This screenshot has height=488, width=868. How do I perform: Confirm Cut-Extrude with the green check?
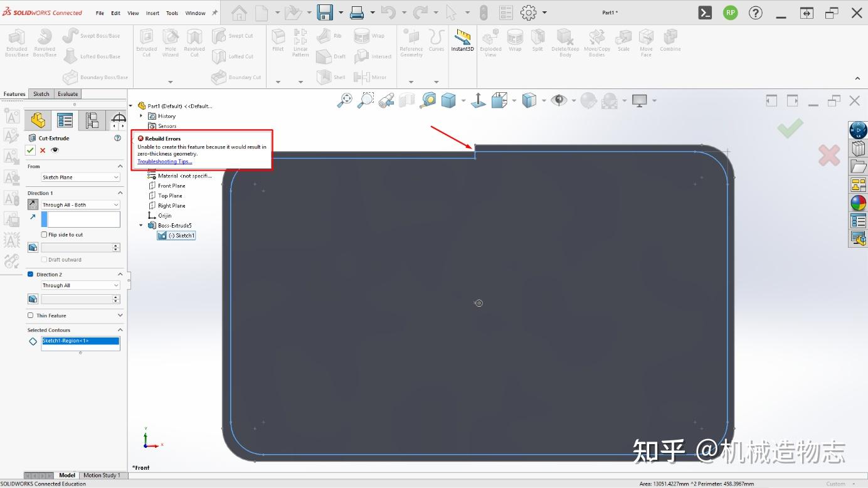click(29, 149)
